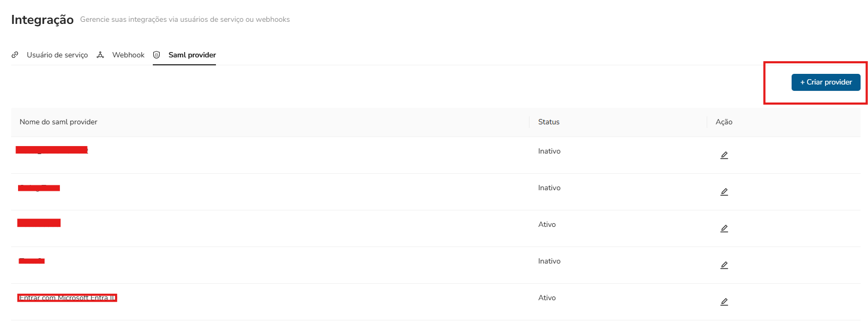868x331 pixels.
Task: Click the link icon beside Usuário de serviço
Action: click(x=15, y=55)
